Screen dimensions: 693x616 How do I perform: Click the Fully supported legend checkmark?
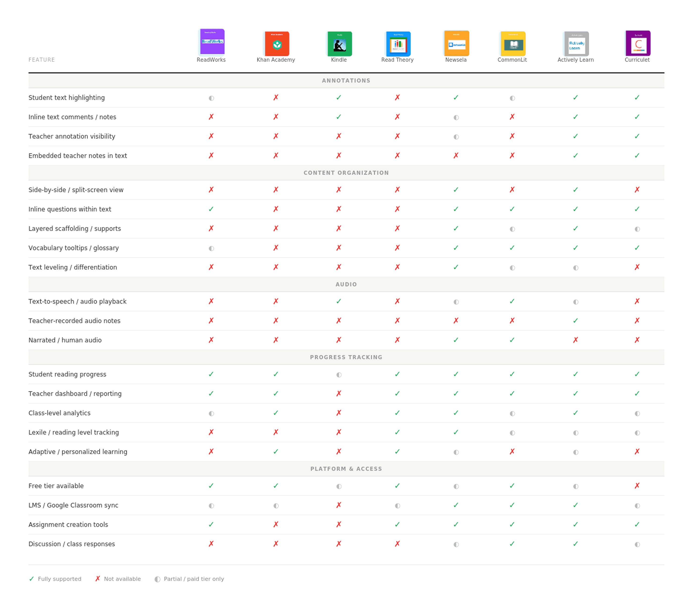[x=32, y=579]
